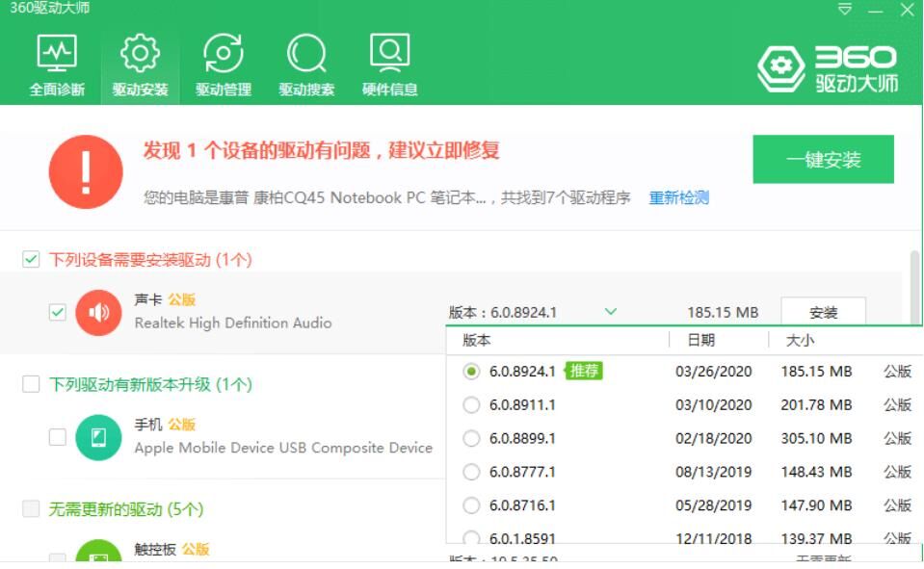This screenshot has height=569, width=924.
Task: Click the 一键安装 button
Action: [823, 160]
